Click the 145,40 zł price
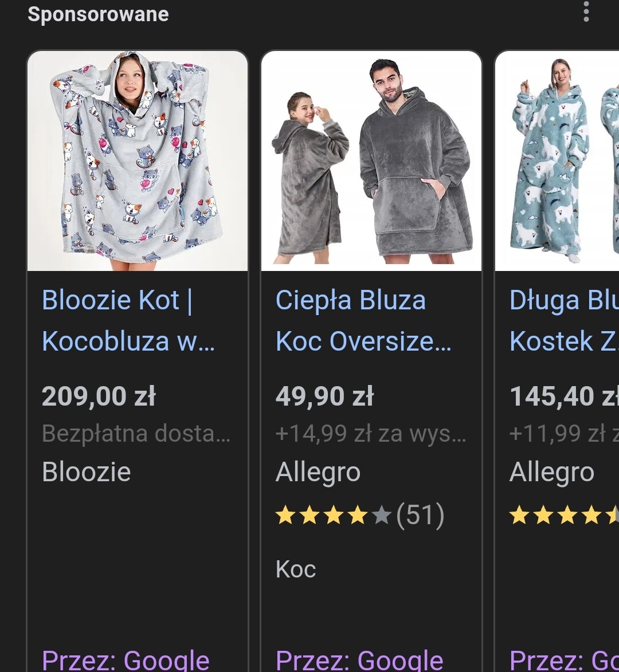Viewport: 619px width, 672px height. click(564, 396)
